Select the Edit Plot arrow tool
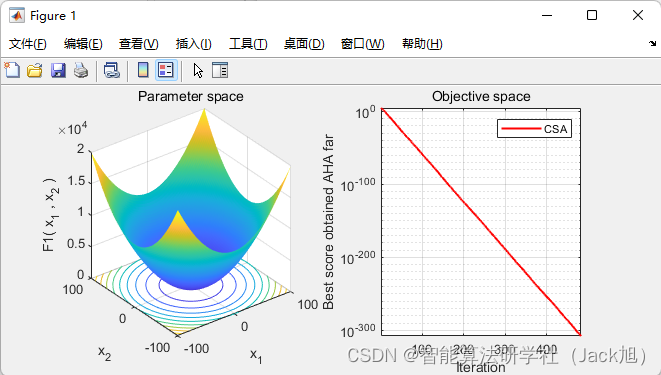 click(198, 70)
